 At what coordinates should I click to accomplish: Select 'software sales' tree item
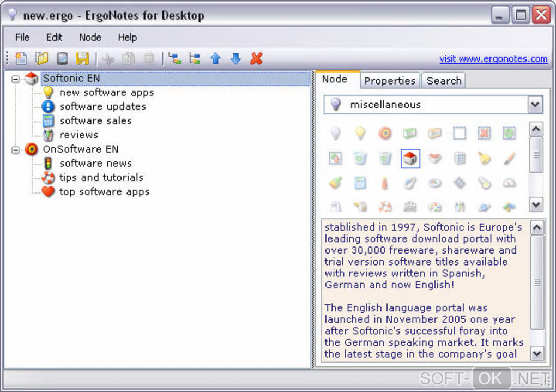pyautogui.click(x=95, y=121)
